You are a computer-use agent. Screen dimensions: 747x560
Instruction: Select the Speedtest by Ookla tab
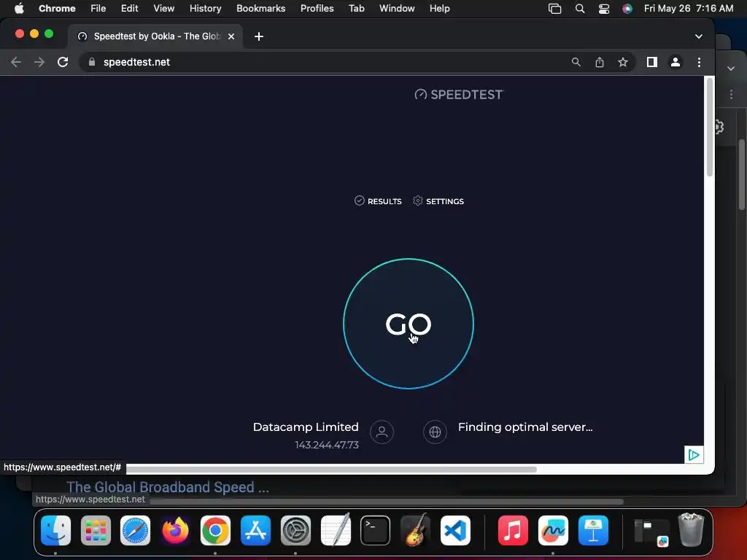tap(155, 36)
